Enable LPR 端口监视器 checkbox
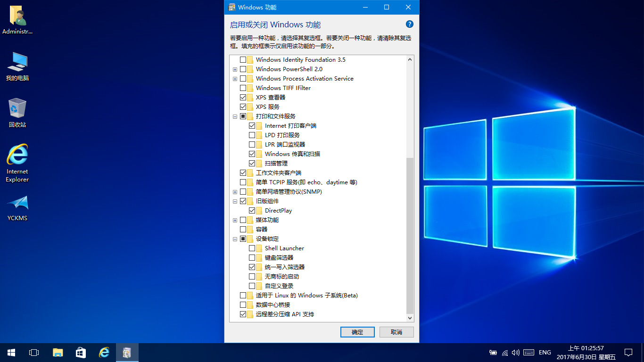Image resolution: width=644 pixels, height=362 pixels. pyautogui.click(x=252, y=145)
